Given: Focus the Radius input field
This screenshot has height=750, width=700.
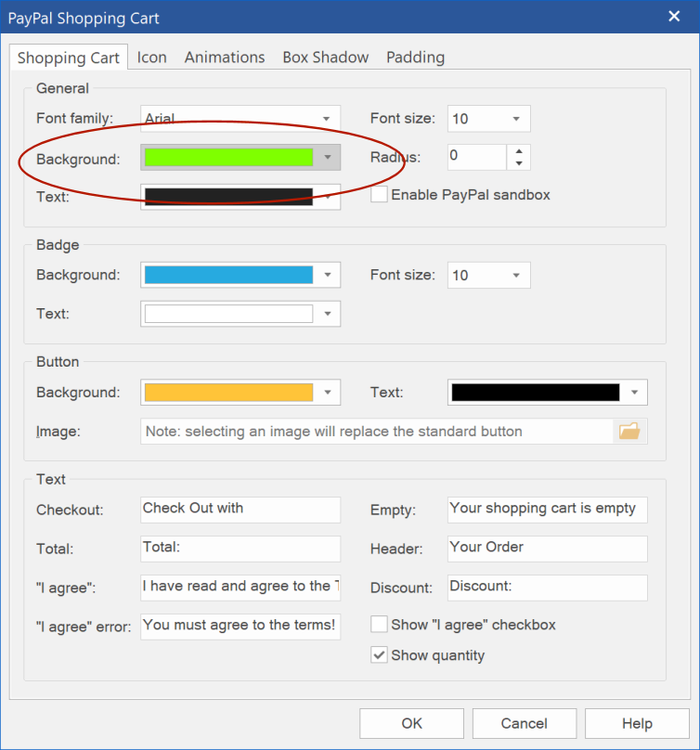Looking at the screenshot, I should click(477, 158).
